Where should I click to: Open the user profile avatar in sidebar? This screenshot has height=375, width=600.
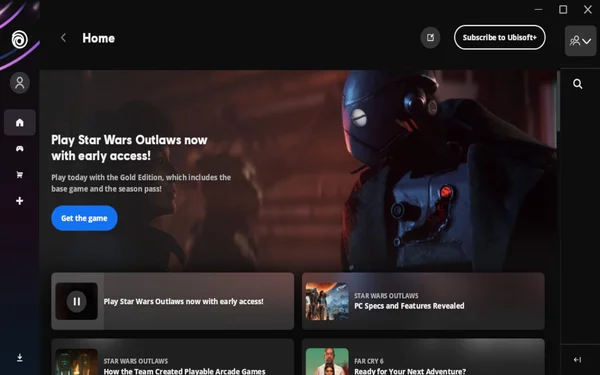tap(20, 83)
